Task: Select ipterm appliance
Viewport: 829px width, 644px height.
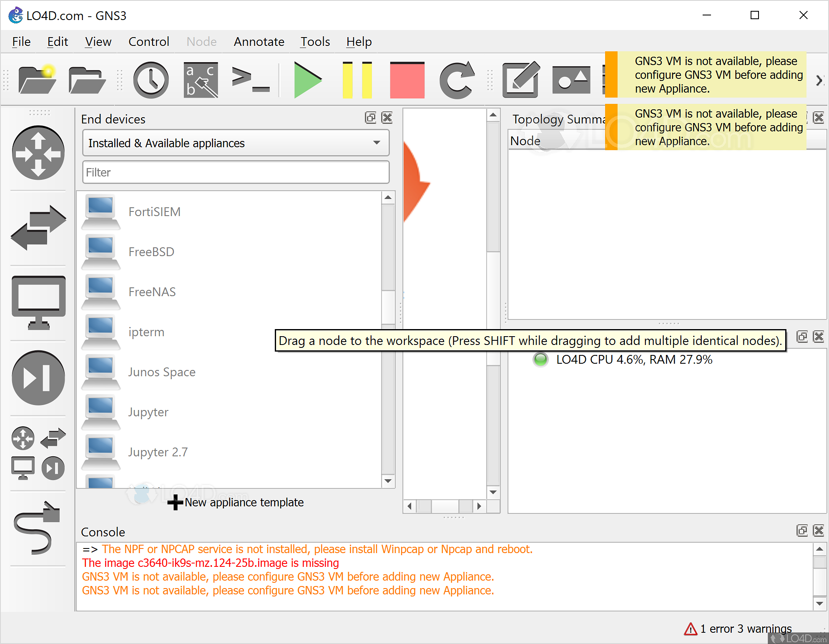Action: point(229,332)
